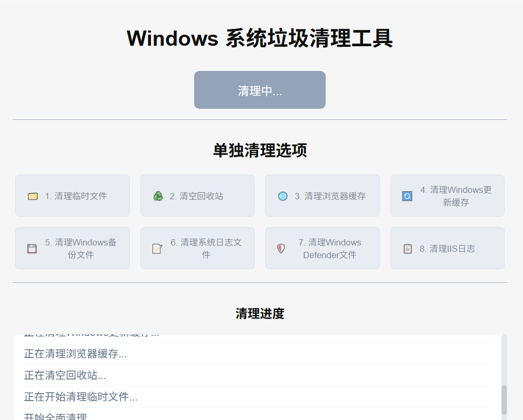Viewport: 523px width, 420px height.
Task: Click the 清理进度 heading
Action: 260,313
